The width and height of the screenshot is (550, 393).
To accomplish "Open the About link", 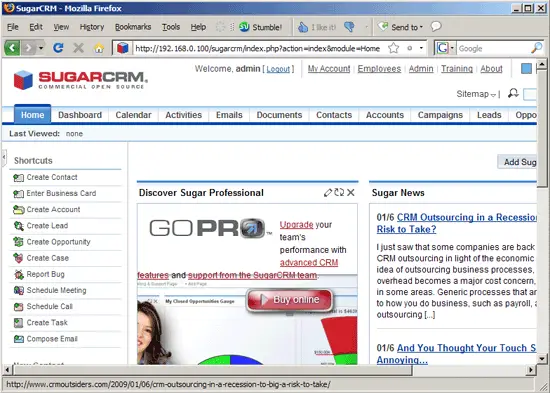I will (491, 69).
